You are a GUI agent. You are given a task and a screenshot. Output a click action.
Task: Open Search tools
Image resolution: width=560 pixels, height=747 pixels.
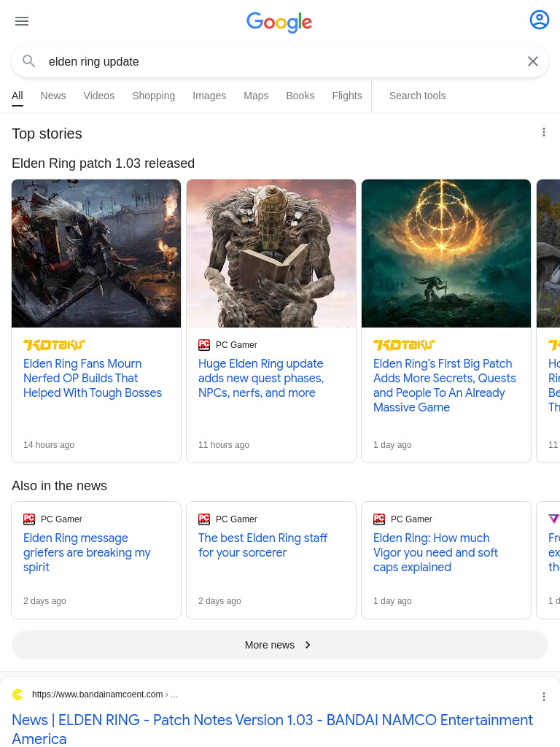click(417, 96)
